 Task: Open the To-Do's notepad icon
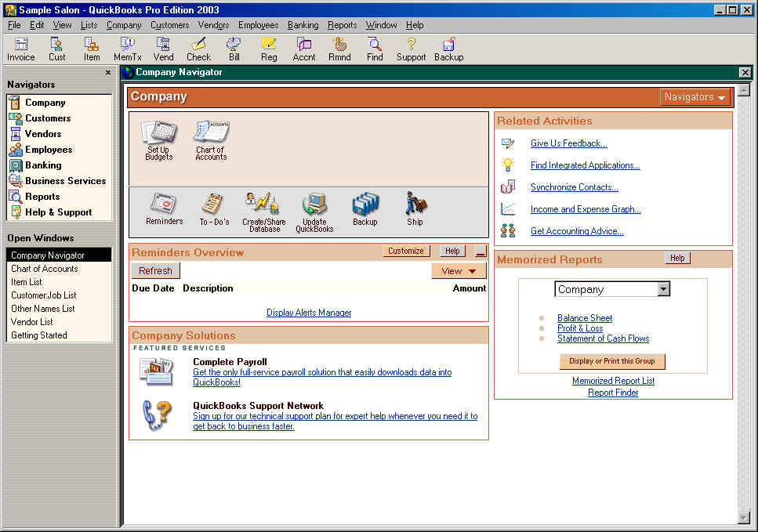coord(214,208)
